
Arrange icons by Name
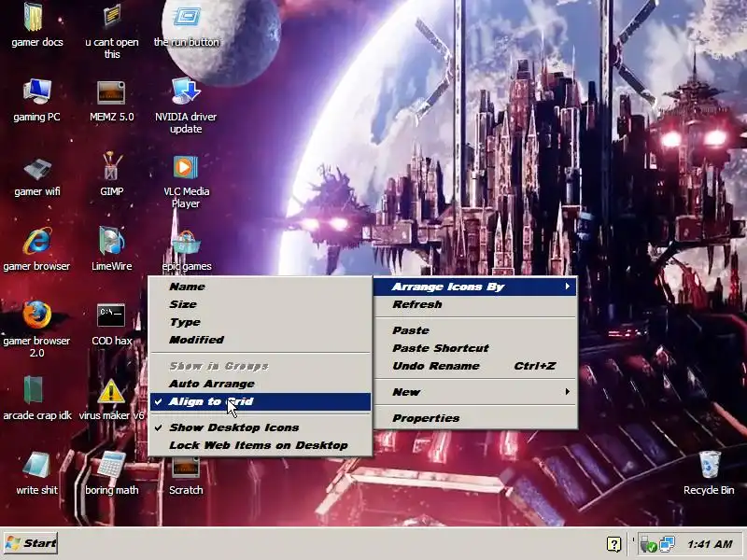click(261, 287)
